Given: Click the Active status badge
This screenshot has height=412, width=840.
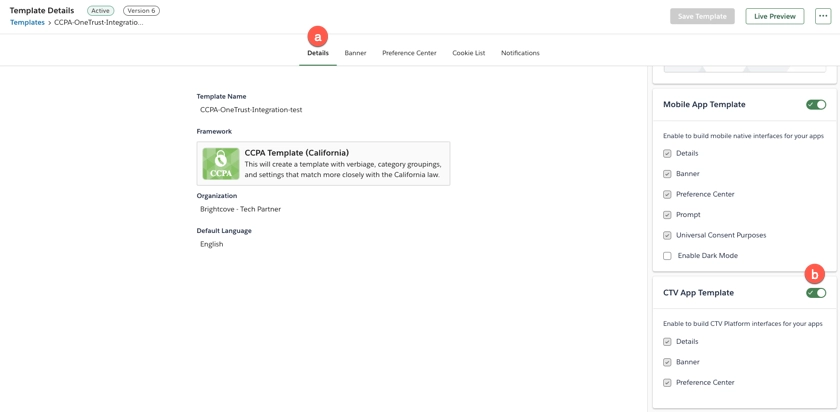Looking at the screenshot, I should pyautogui.click(x=101, y=10).
